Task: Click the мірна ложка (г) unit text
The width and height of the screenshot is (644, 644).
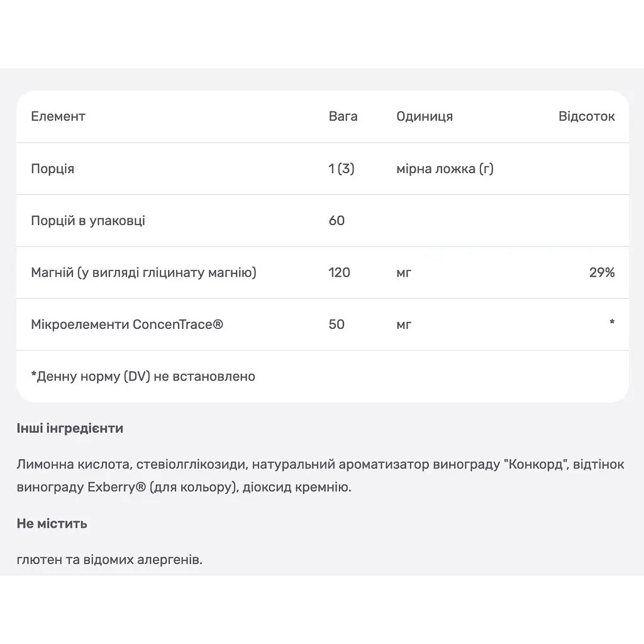Action: 445,169
